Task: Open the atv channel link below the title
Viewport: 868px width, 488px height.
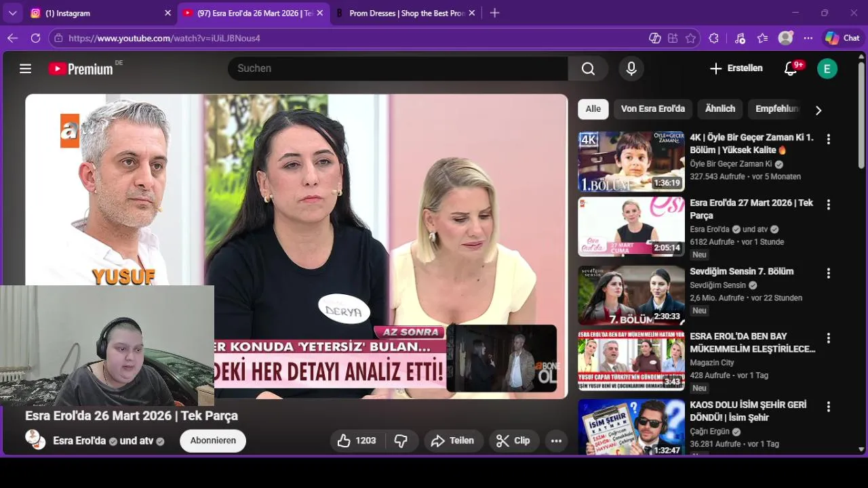Action: tap(146, 441)
